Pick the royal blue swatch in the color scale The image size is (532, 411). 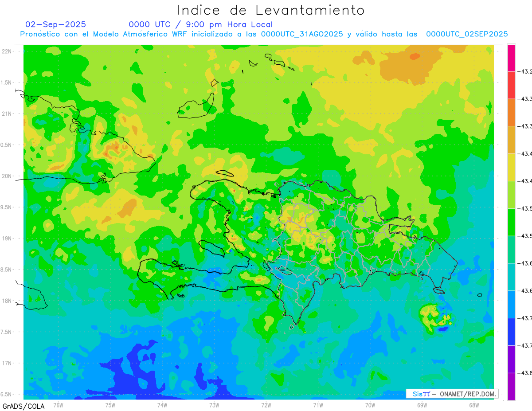(511, 332)
